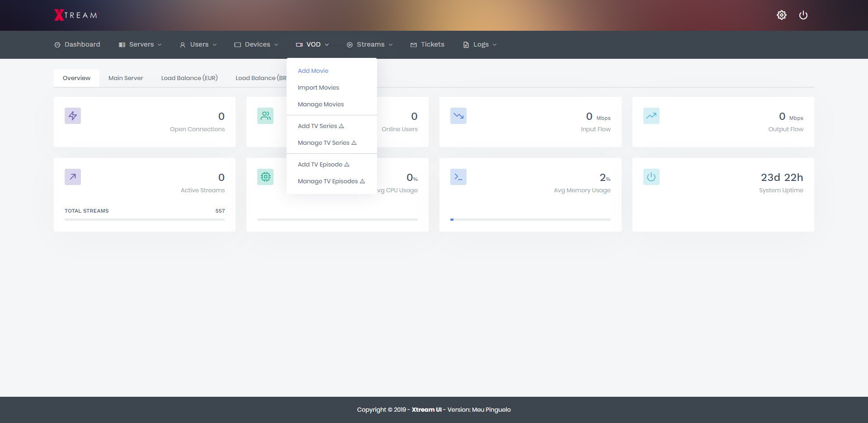Image resolution: width=868 pixels, height=423 pixels.
Task: Open Manage TV Episodes menu entry
Action: (332, 181)
